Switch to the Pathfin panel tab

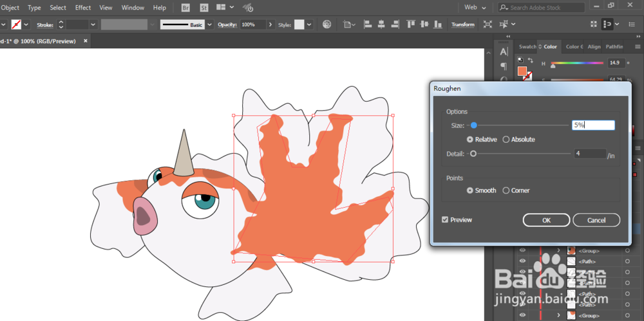614,47
